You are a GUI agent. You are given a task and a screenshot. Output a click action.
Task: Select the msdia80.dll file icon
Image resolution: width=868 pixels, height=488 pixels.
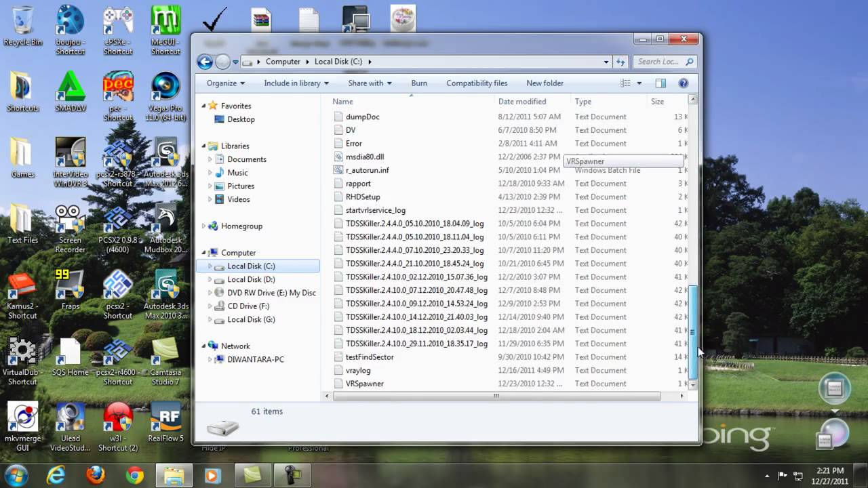[x=339, y=157]
